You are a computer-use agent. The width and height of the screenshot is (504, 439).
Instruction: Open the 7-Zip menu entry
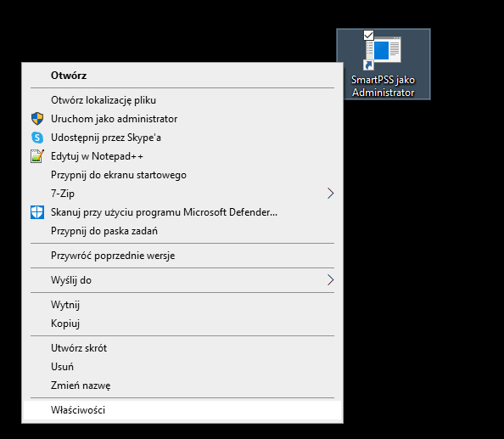182,194
